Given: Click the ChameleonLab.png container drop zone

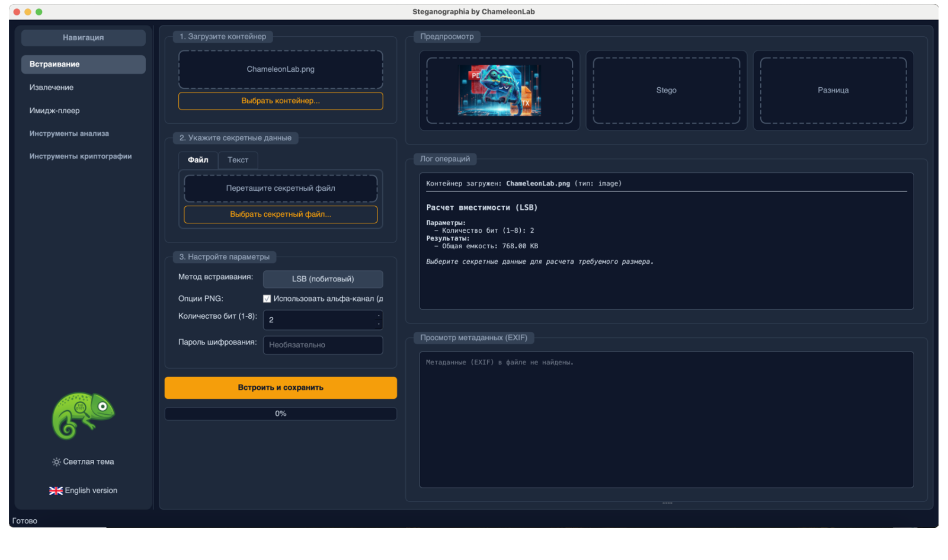Looking at the screenshot, I should (280, 69).
